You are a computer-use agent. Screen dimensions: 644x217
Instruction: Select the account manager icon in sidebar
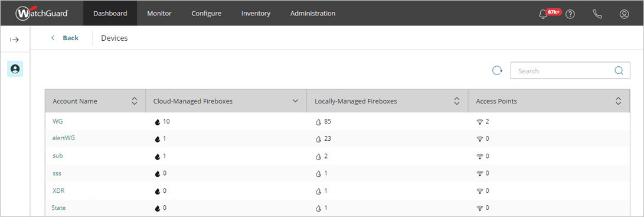pos(15,69)
